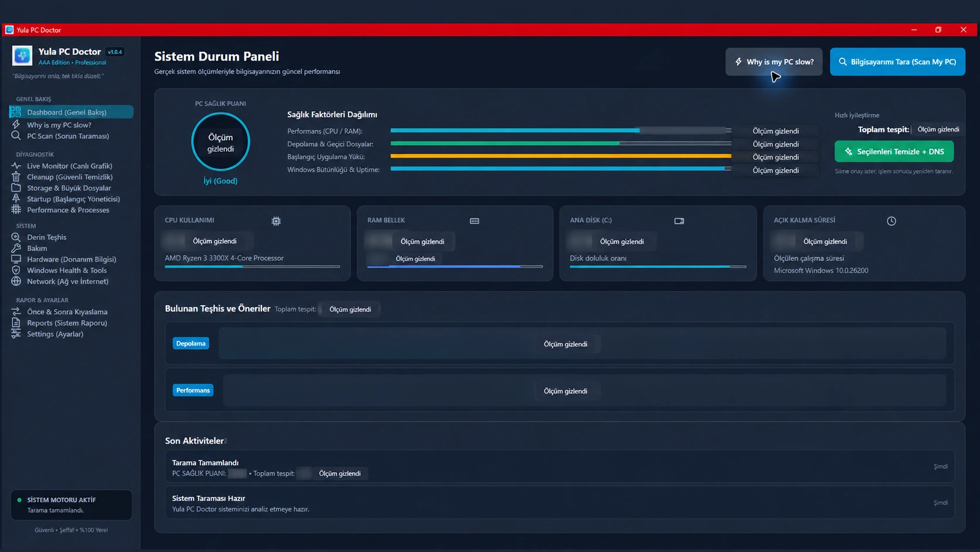Click the Why is my PC slow? header button

[774, 62]
